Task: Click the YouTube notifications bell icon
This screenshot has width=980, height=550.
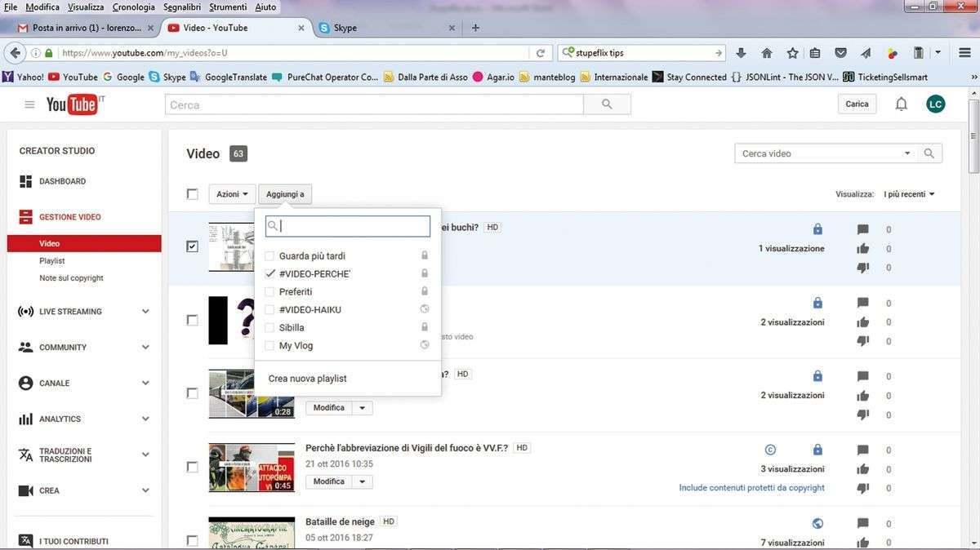Action: coord(901,104)
